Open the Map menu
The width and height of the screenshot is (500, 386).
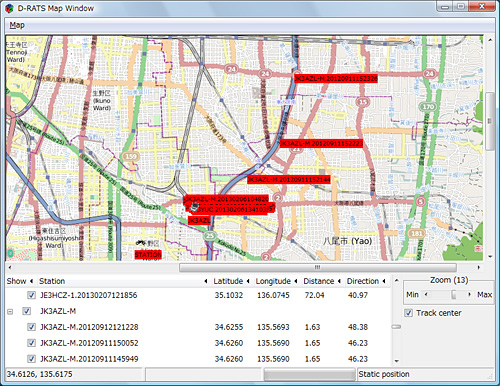[x=17, y=25]
